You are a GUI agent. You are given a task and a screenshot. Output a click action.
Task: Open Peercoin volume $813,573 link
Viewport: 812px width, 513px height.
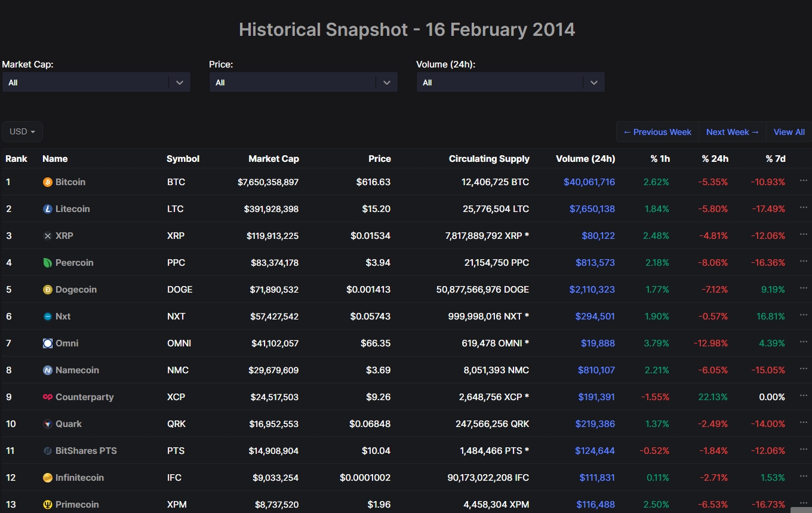[595, 263]
